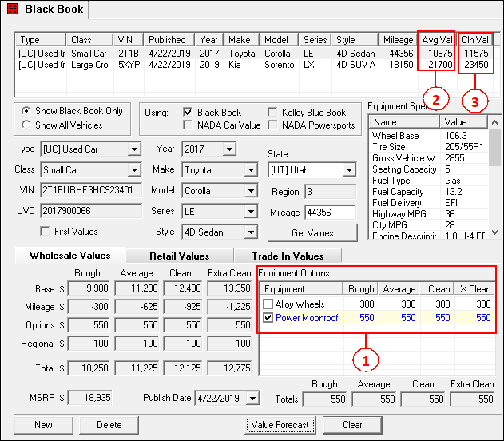Enable the NADA Car Value checkbox
Screen dimensions: 504x441
pyautogui.click(x=189, y=125)
